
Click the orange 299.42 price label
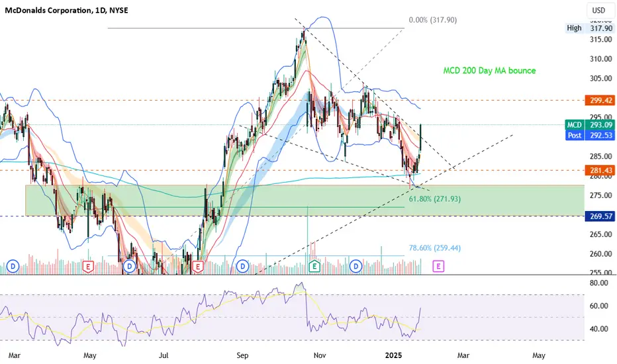pos(600,101)
